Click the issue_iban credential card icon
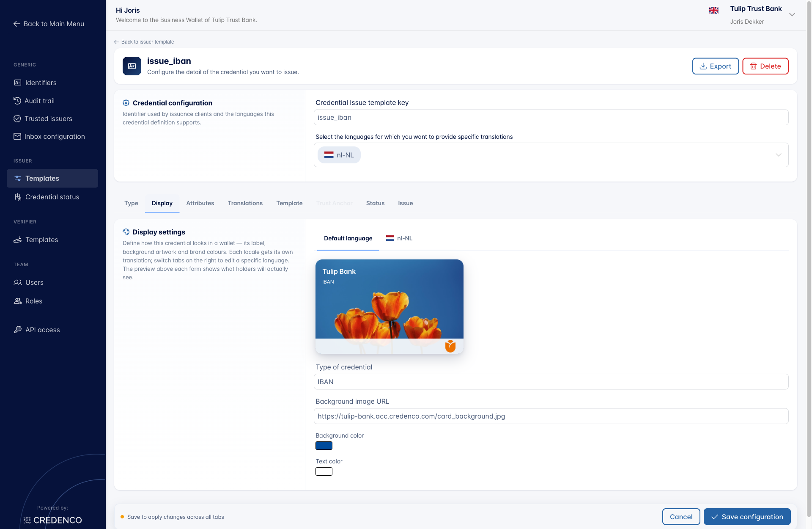 click(132, 66)
